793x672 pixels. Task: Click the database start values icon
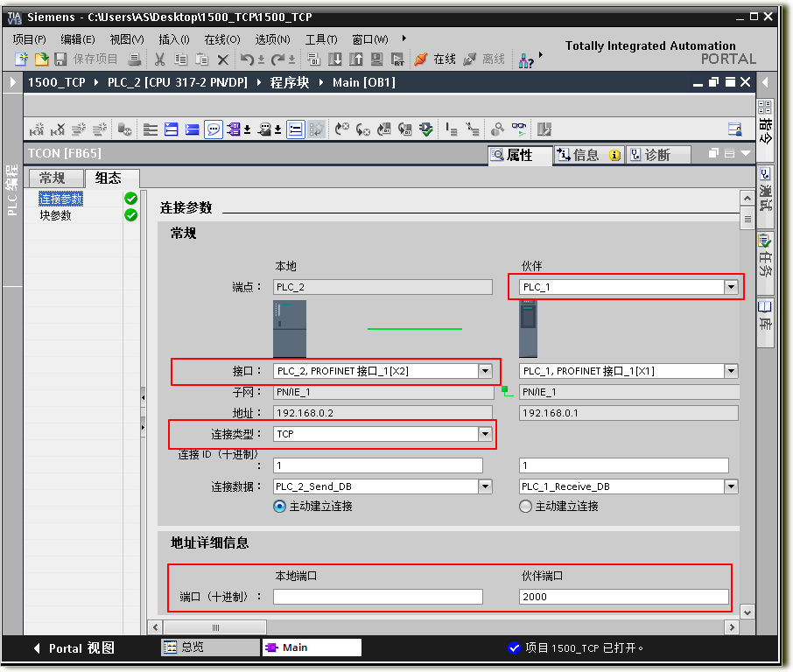[124, 129]
